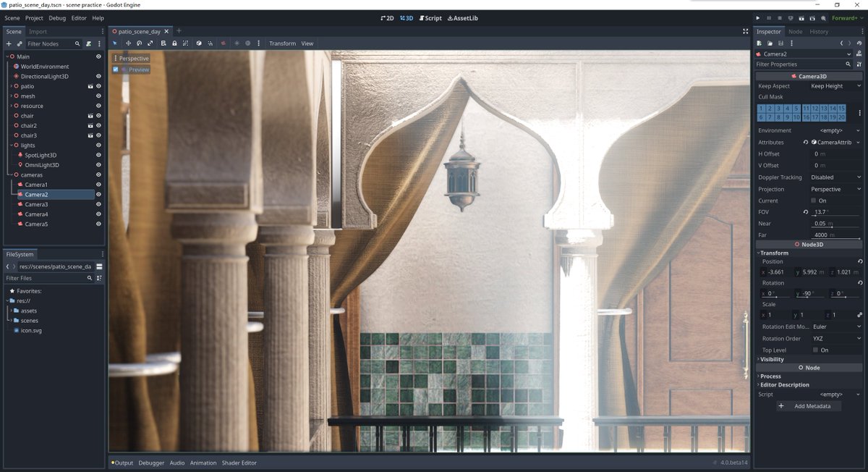Toggle cull mask layer 1
The height and width of the screenshot is (472, 868).
(762, 109)
